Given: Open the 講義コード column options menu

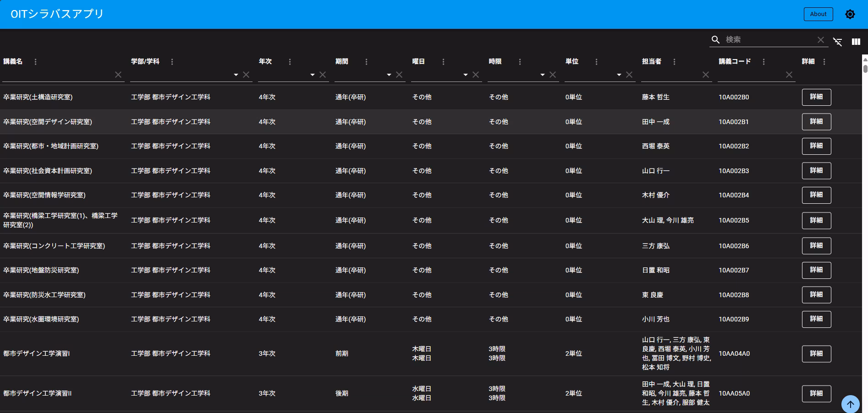Looking at the screenshot, I should 764,62.
